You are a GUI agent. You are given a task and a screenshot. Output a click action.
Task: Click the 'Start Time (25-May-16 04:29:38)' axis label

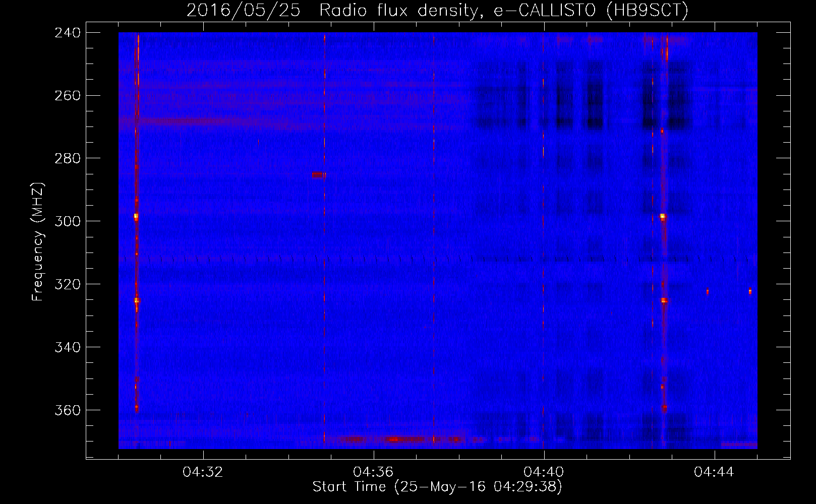coord(437,487)
